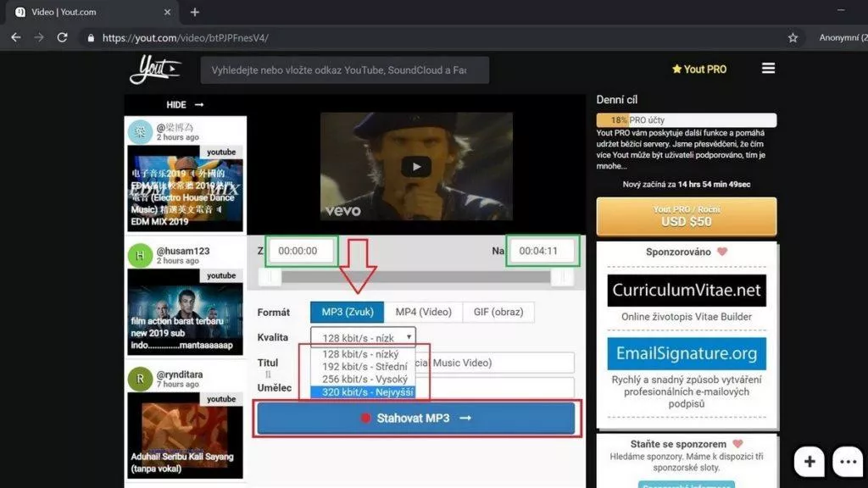Screen dimensions: 868x488
Task: Reload the page
Action: 62,37
